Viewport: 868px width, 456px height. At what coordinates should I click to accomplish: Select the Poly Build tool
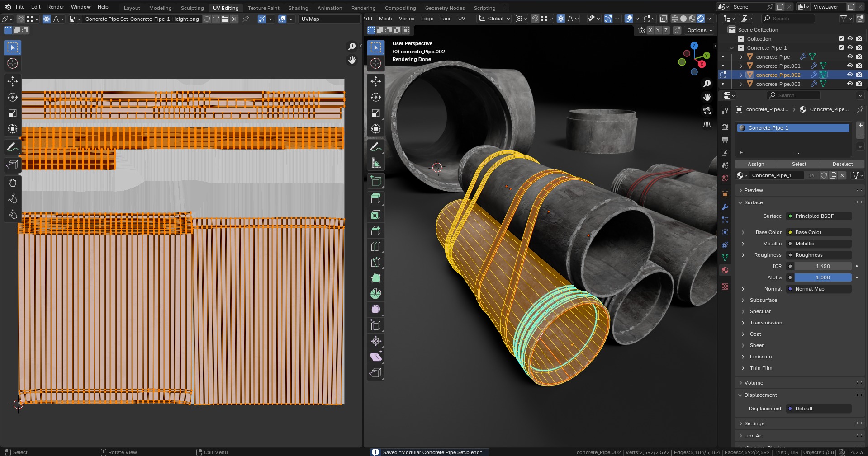tap(376, 278)
